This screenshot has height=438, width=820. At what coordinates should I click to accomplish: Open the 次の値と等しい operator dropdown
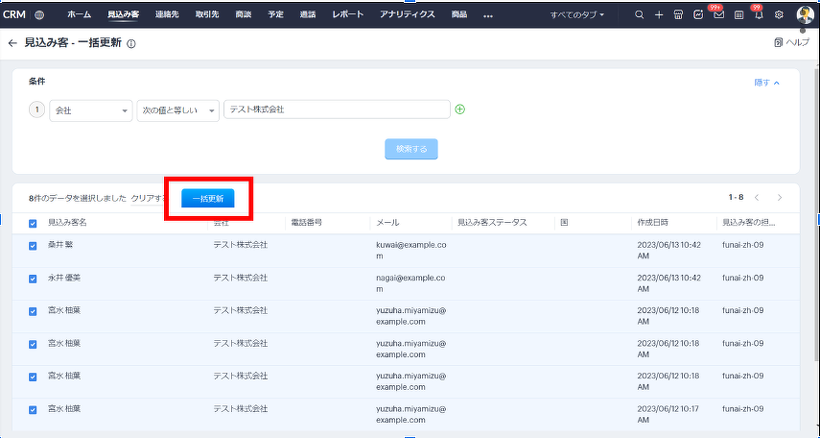click(177, 110)
